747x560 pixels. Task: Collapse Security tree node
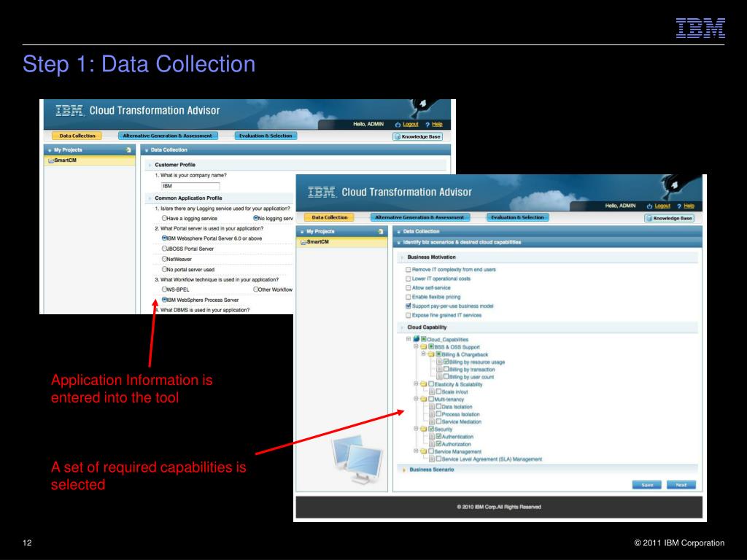[416, 429]
